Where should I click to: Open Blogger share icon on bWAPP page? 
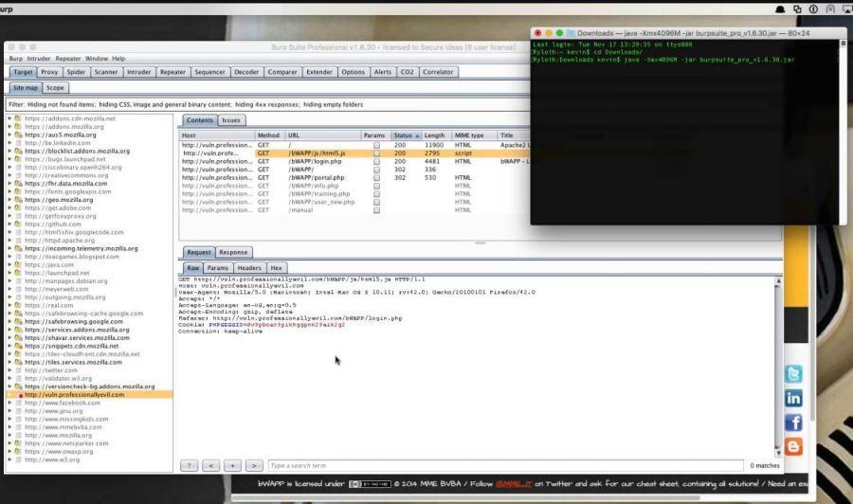[x=793, y=446]
